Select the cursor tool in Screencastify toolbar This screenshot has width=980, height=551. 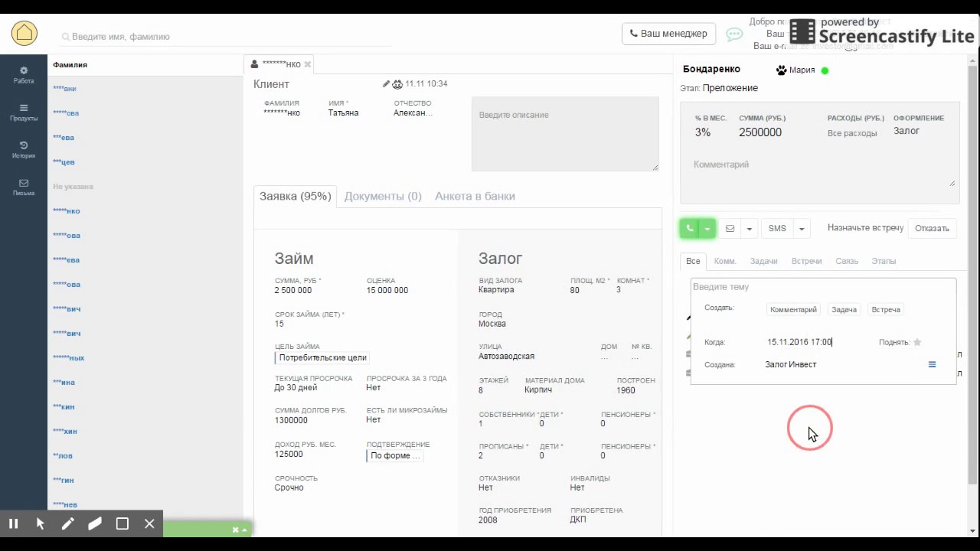tap(41, 523)
